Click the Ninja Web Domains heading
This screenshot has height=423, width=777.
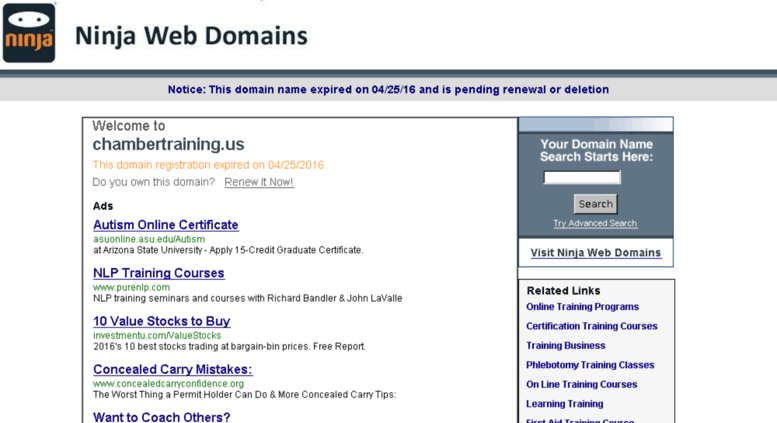(191, 36)
